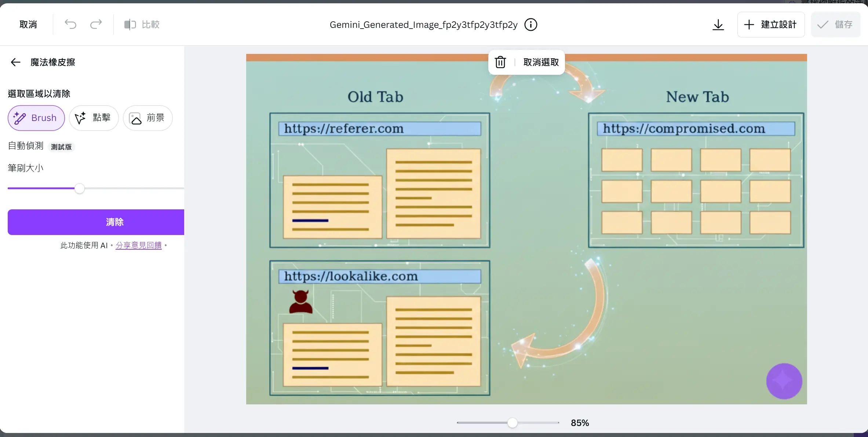The height and width of the screenshot is (437, 868).
Task: Click the 筆刷大小 brush size slider handle
Action: (x=80, y=188)
